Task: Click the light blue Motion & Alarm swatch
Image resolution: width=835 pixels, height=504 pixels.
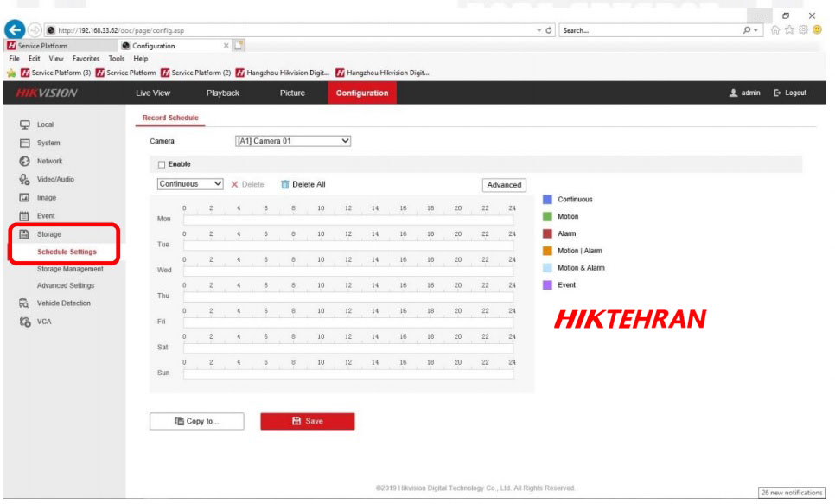Action: pos(547,267)
